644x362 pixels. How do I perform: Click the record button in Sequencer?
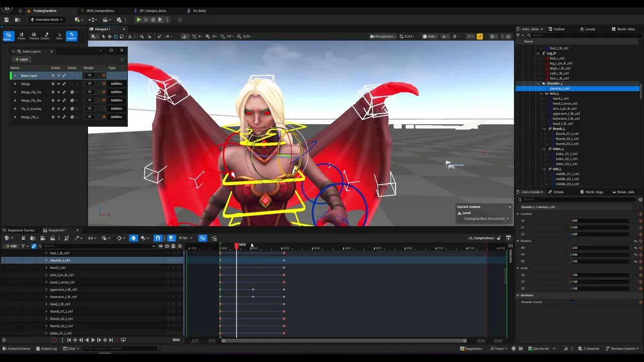[54, 340]
